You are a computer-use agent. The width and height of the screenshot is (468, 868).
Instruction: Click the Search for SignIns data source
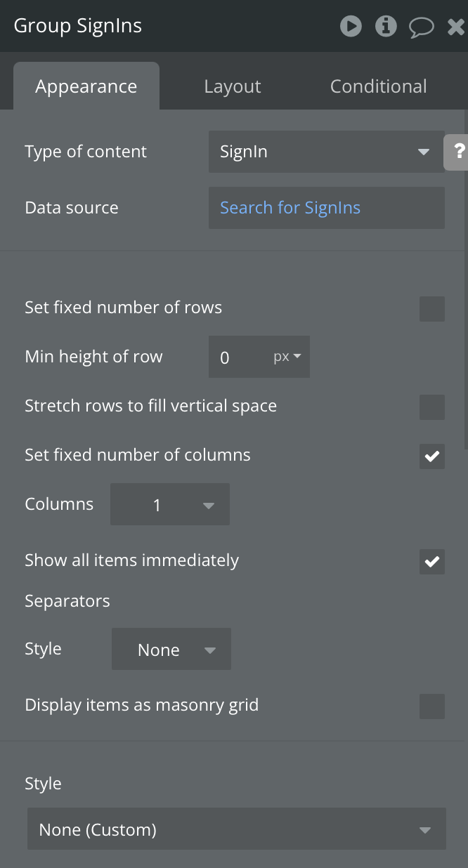click(x=326, y=208)
